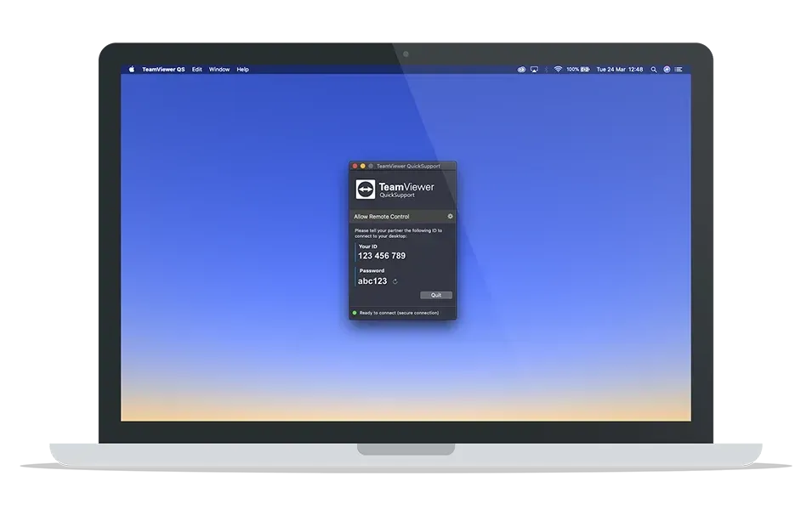
Task: Click the TeamViewer status icon in menu bar
Action: (x=522, y=69)
